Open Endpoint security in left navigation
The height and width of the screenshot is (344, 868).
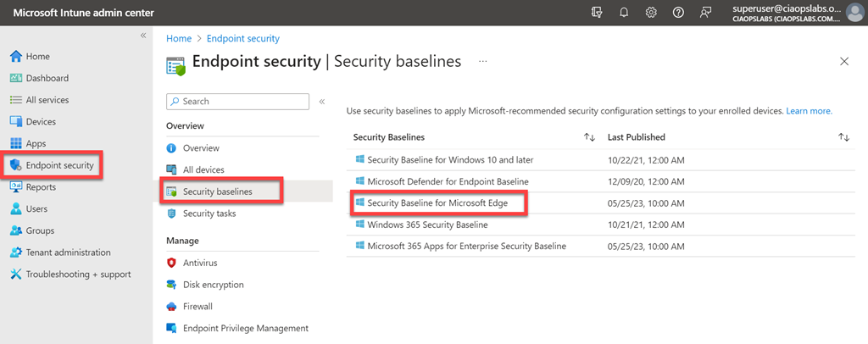[59, 165]
